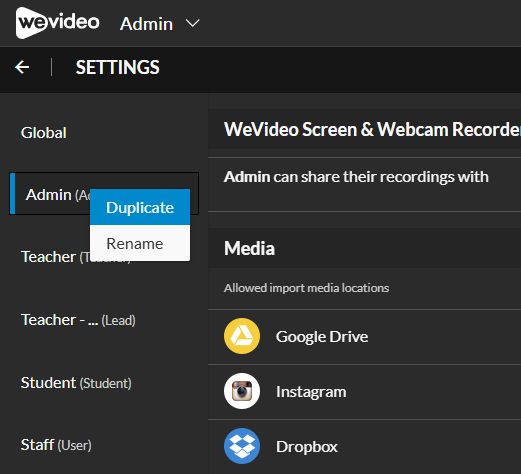Open the Admin dropdown chevron
This screenshot has height=474, width=521.
click(x=192, y=23)
